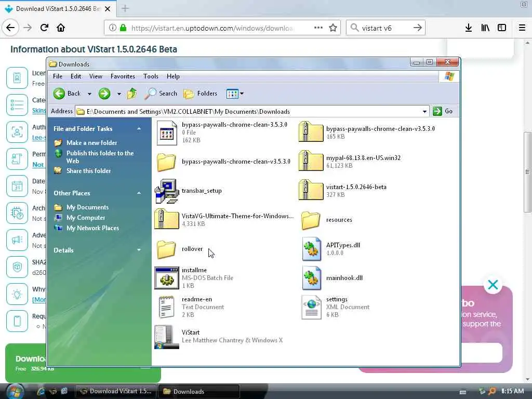532x399 pixels.
Task: Click Make a new folder
Action: click(x=91, y=143)
